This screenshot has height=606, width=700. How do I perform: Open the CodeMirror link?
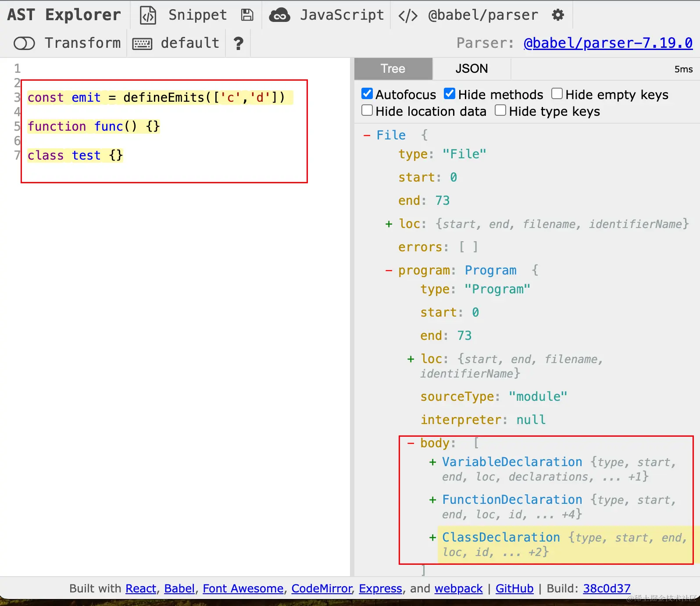[322, 588]
